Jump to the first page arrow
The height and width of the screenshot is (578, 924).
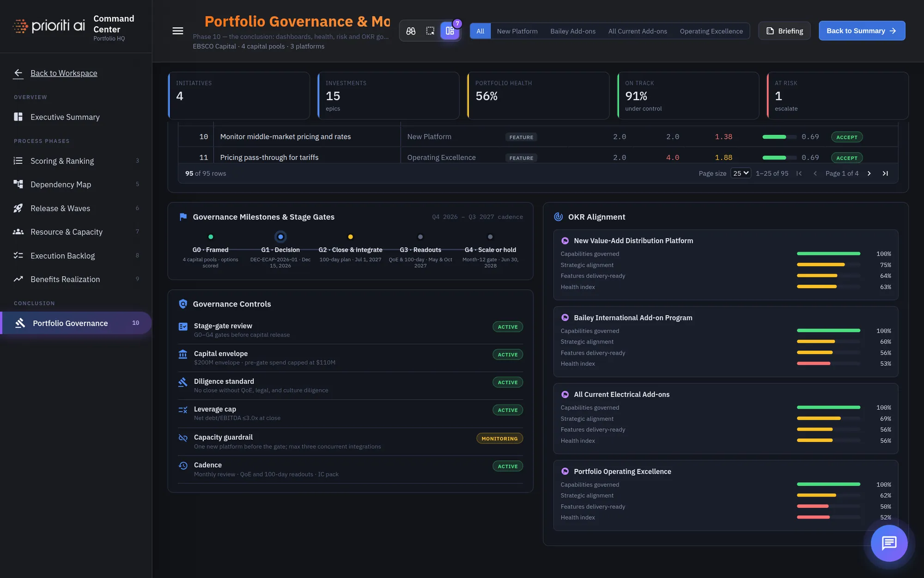tap(799, 173)
